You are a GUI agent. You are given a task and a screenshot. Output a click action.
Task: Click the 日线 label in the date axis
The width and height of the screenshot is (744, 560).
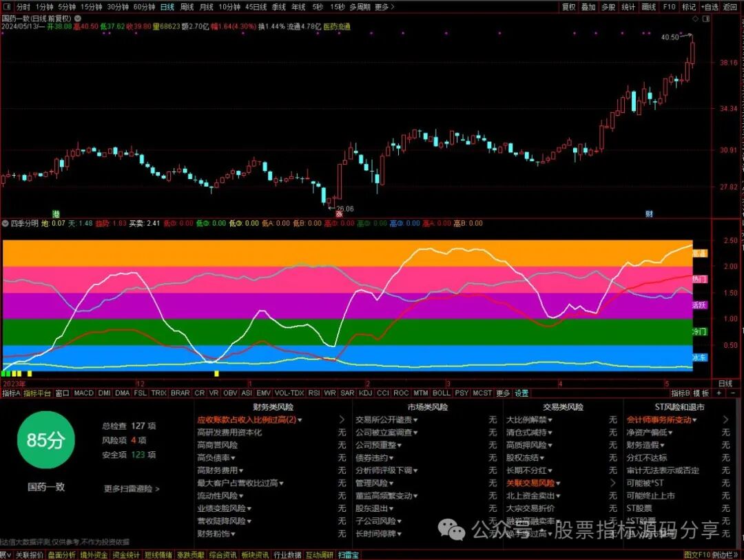[x=725, y=383]
